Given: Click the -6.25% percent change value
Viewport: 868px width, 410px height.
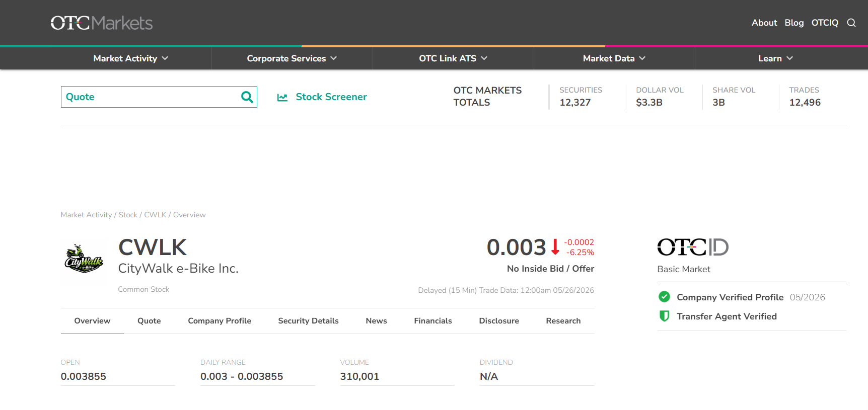Looking at the screenshot, I should [x=580, y=253].
